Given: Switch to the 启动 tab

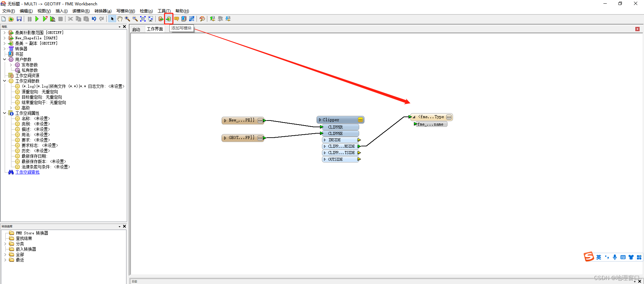Looking at the screenshot, I should (x=136, y=29).
